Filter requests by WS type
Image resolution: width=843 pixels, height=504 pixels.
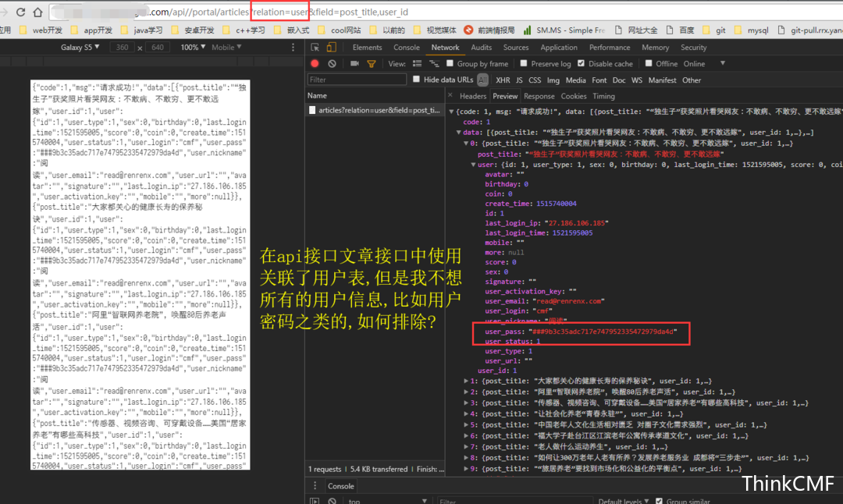[637, 80]
